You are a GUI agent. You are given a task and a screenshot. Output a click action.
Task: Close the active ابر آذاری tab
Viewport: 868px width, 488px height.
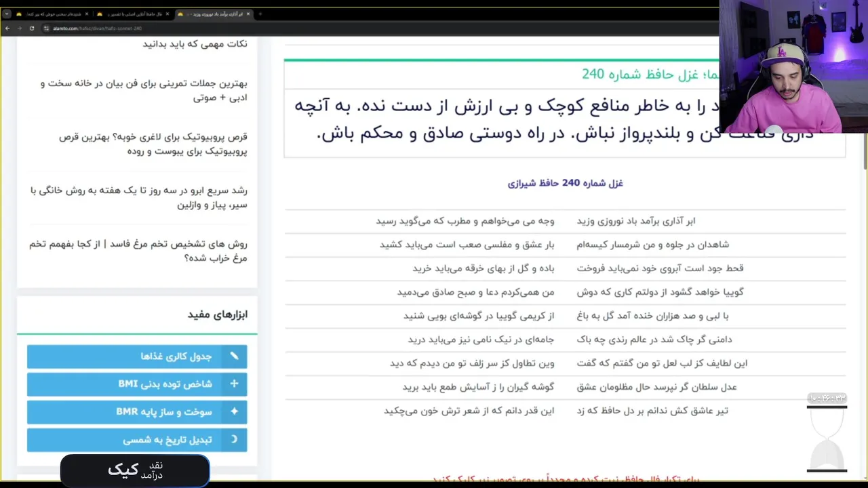248,14
